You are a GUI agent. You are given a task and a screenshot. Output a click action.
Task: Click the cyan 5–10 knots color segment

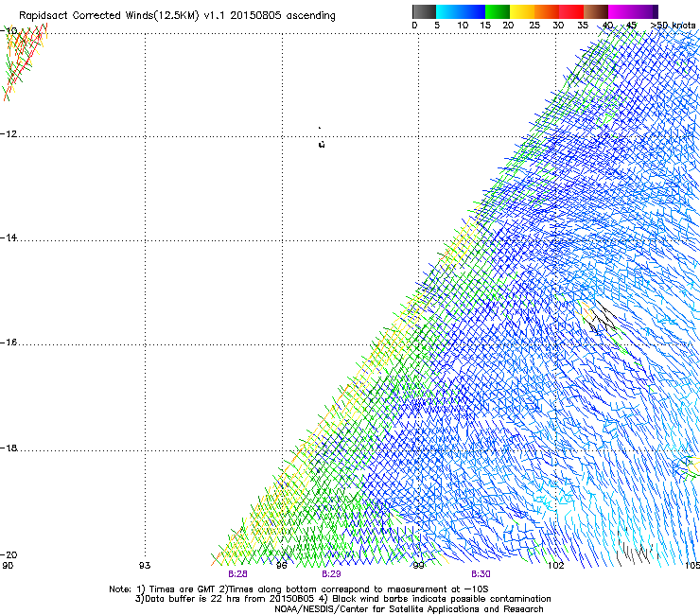click(448, 11)
